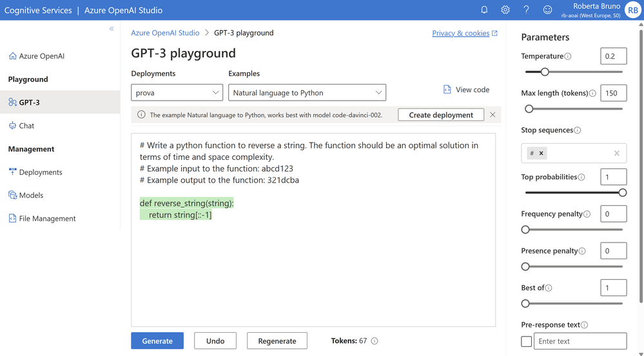Click the Top probabilities value field

tap(614, 177)
